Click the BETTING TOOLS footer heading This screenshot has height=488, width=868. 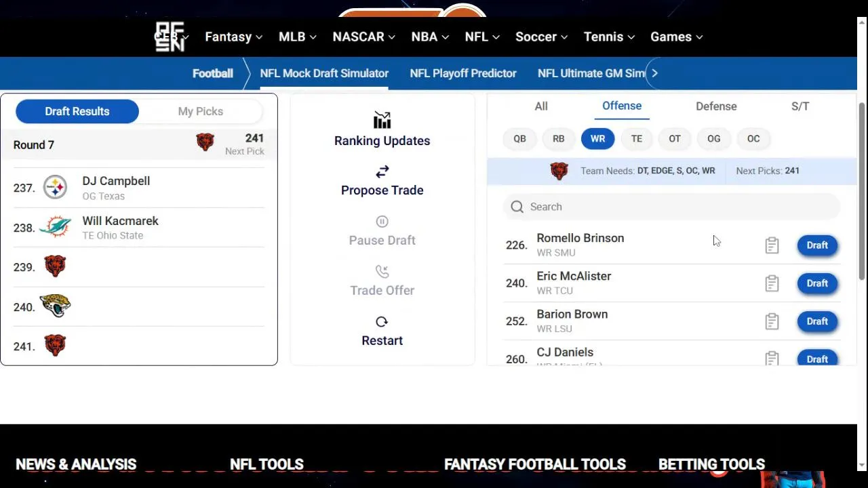tap(711, 464)
